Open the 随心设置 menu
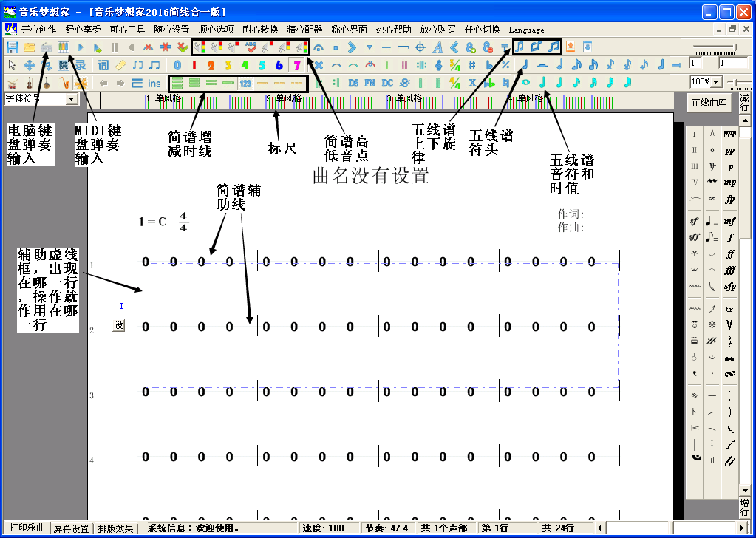Image resolution: width=756 pixels, height=538 pixels. click(x=171, y=30)
